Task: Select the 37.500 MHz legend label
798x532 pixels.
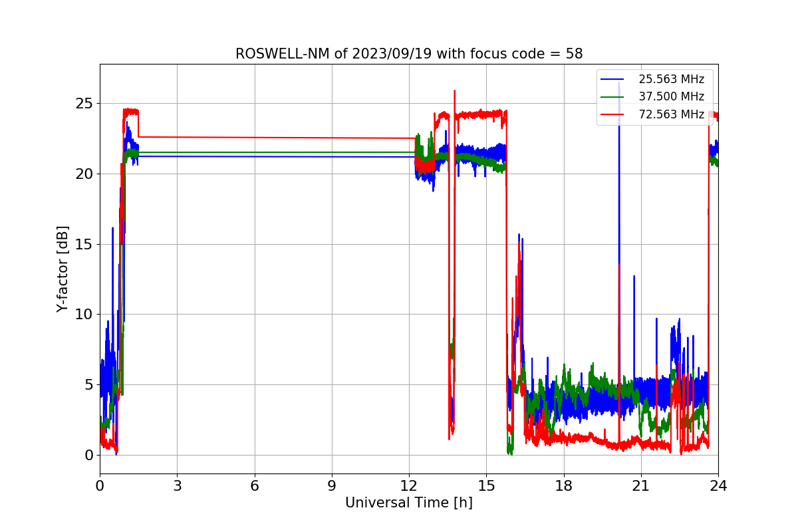Action: (671, 96)
